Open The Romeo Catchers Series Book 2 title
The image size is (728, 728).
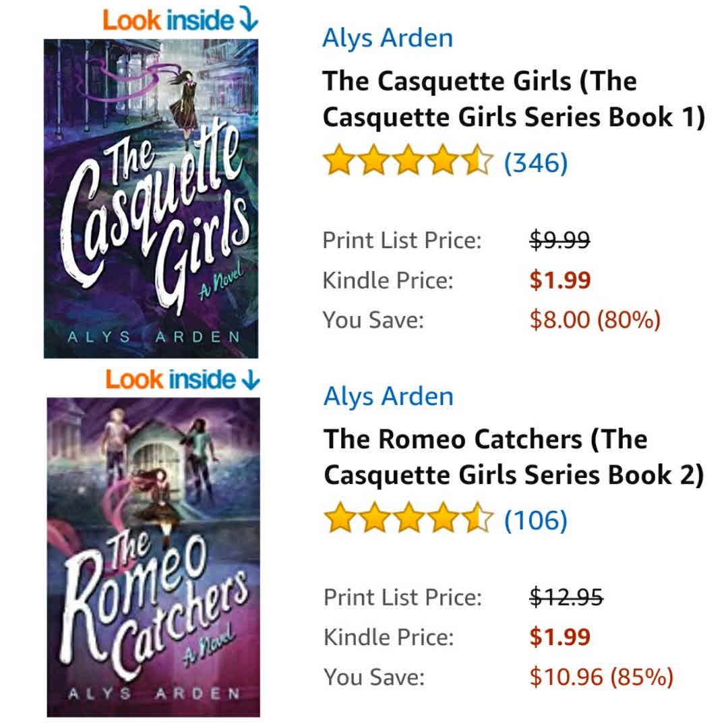click(x=514, y=457)
